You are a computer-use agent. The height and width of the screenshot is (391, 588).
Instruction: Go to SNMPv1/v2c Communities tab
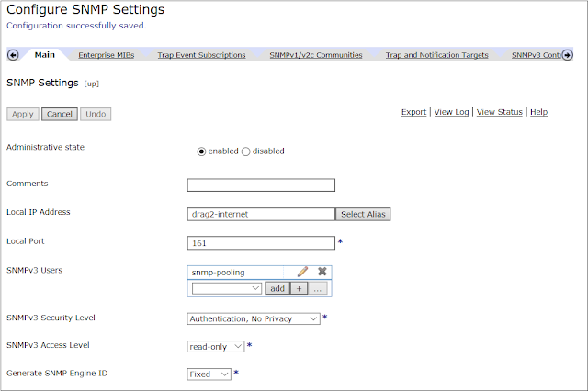click(315, 55)
